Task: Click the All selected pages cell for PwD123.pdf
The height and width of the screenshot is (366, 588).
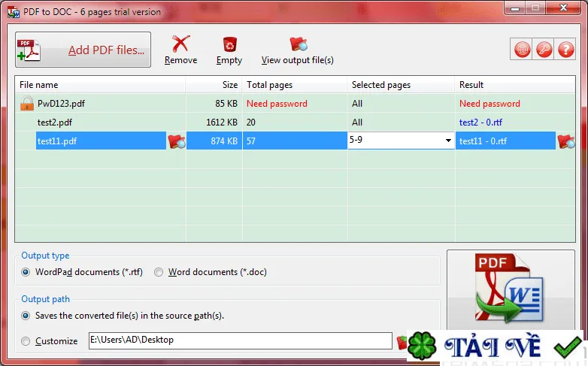Action: pos(357,104)
